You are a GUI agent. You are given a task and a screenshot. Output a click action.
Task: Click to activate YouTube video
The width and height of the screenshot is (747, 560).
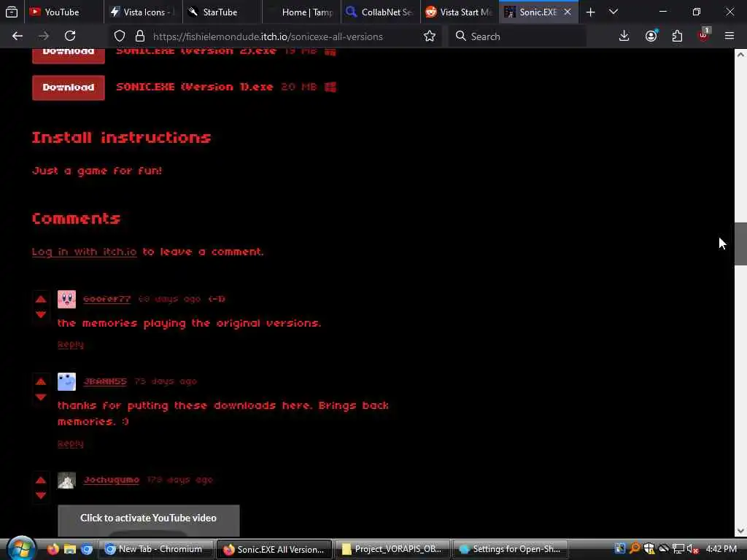pos(149,520)
